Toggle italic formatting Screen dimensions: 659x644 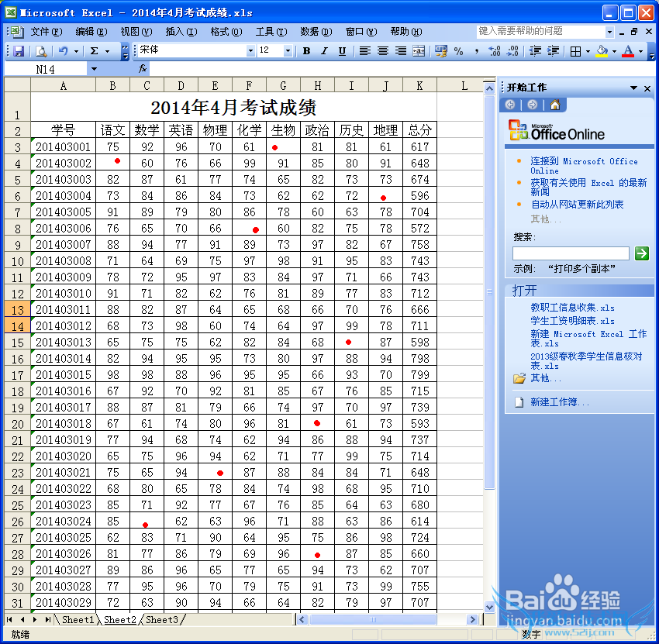click(324, 51)
